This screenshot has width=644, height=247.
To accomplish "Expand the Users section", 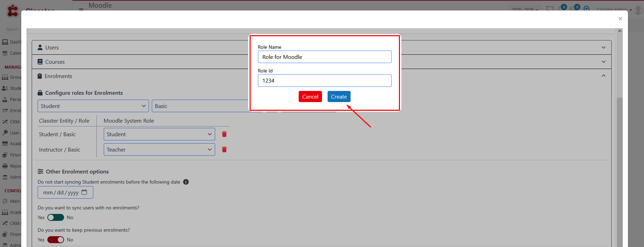I will click(x=603, y=47).
